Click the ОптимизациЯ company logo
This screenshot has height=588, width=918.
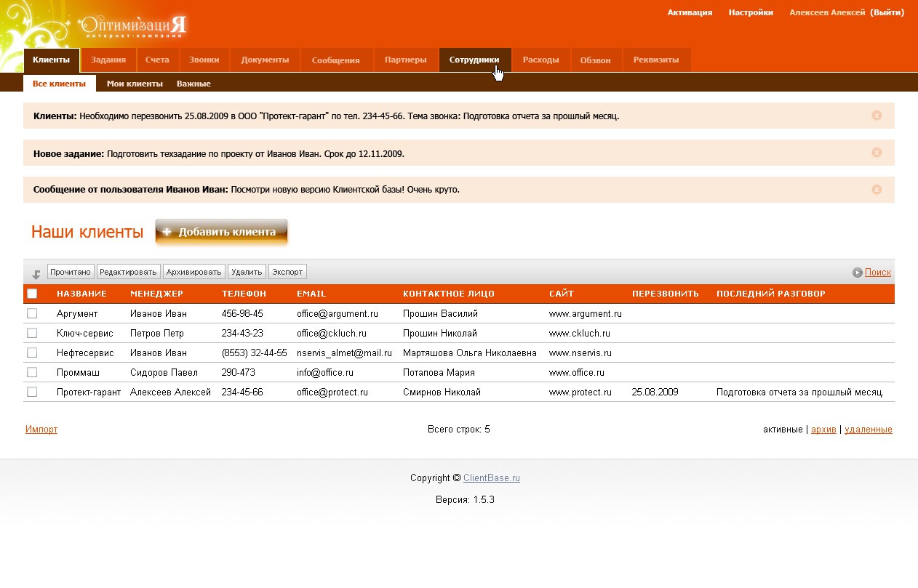pyautogui.click(x=134, y=26)
